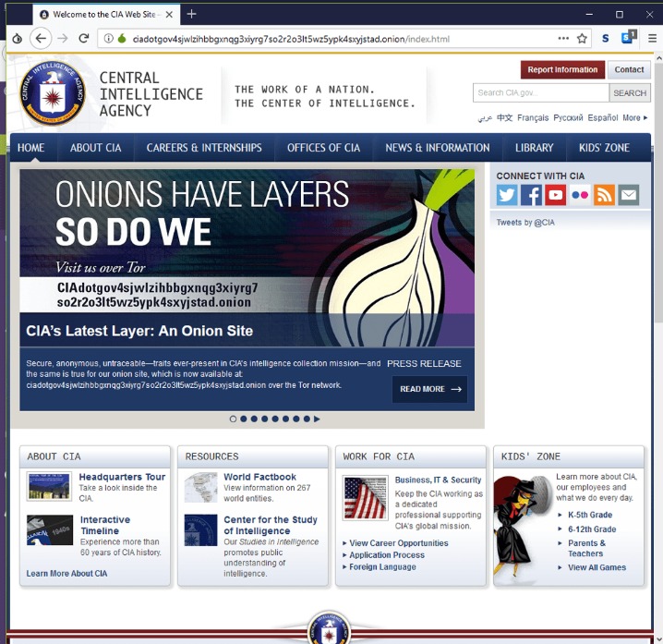Expand the More languages menu
The image size is (663, 644).
coord(635,117)
